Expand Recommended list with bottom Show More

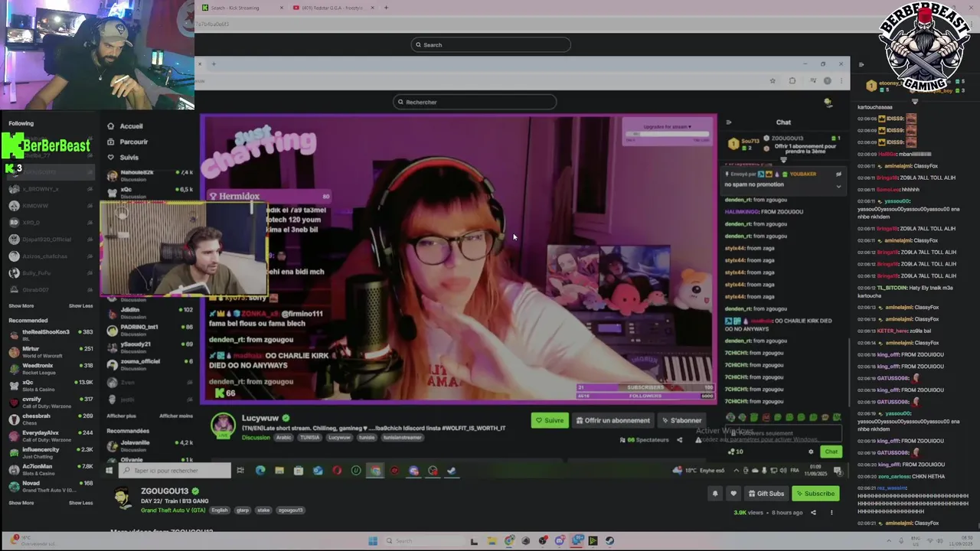click(21, 503)
